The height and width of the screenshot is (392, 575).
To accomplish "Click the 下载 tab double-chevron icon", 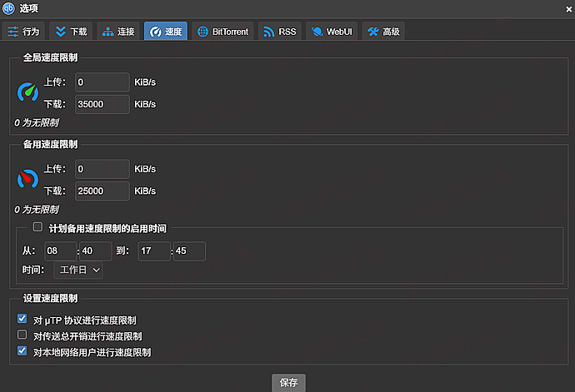I will pos(61,32).
